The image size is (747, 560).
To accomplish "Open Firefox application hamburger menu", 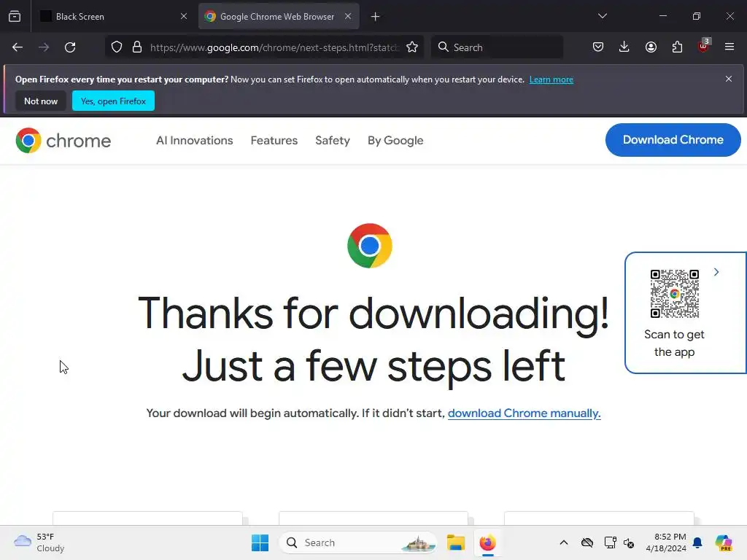I will (729, 47).
